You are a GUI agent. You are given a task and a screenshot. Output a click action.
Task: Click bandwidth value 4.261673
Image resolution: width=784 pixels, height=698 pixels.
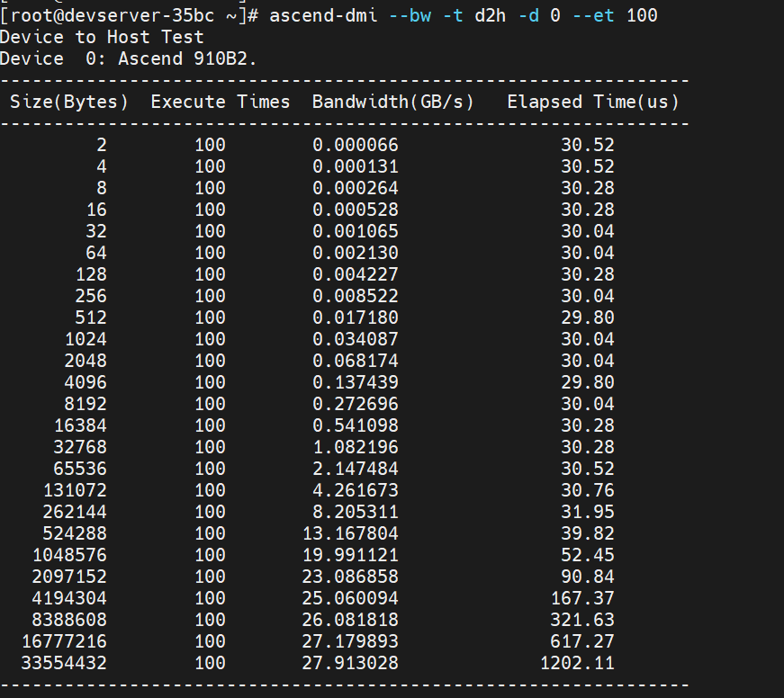[356, 490]
